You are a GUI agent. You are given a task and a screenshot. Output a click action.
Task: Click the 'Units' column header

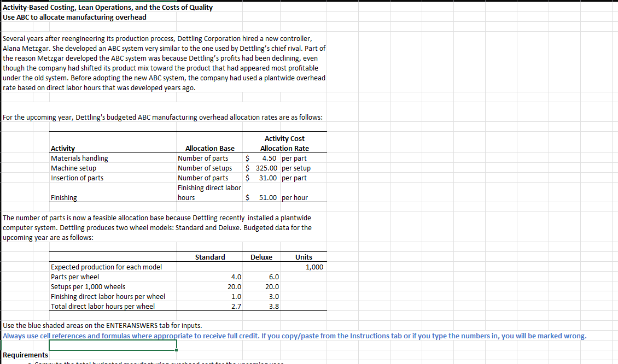pos(304,257)
